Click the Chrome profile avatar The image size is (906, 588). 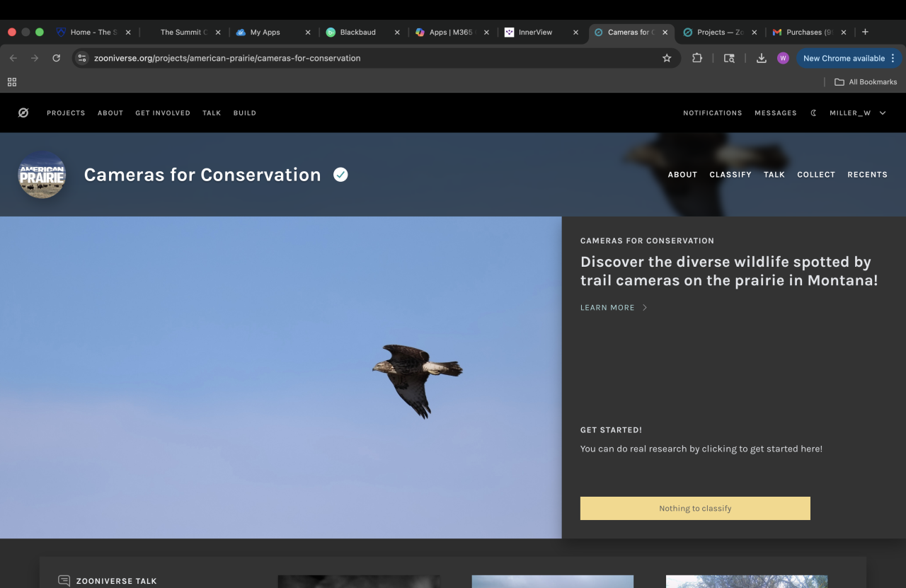click(x=783, y=58)
